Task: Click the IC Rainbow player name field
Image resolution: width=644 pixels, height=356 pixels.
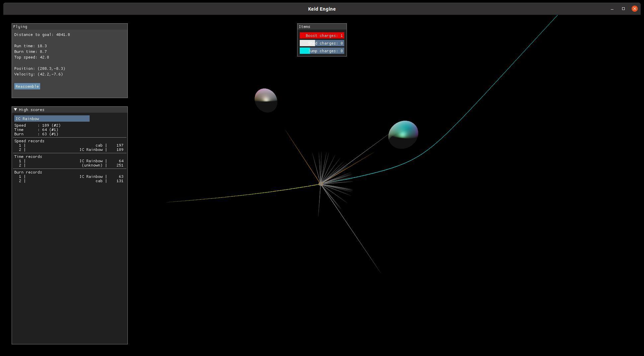Action: click(52, 119)
